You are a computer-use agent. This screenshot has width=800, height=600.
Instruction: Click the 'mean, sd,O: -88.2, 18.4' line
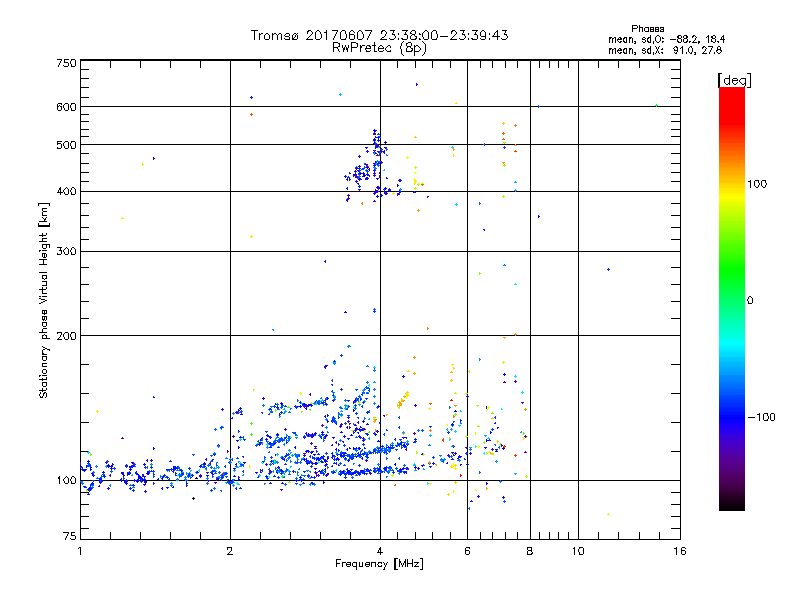[x=666, y=39]
